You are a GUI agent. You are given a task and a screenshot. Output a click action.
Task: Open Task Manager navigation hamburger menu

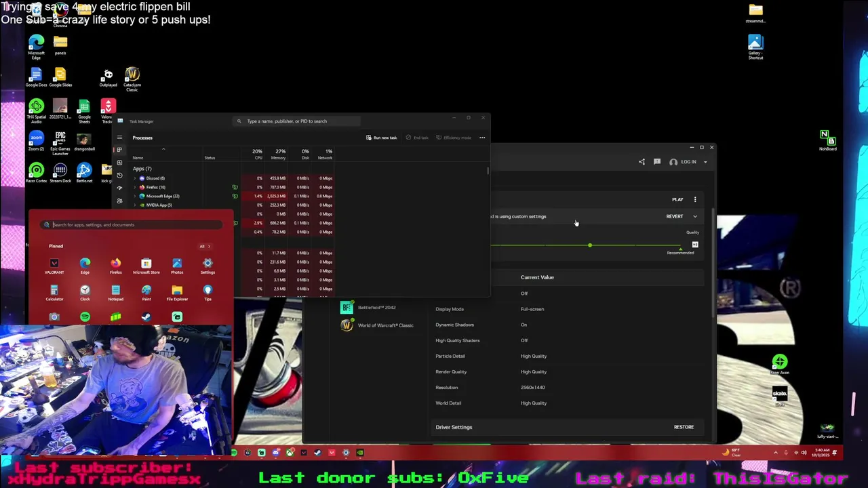click(x=119, y=138)
